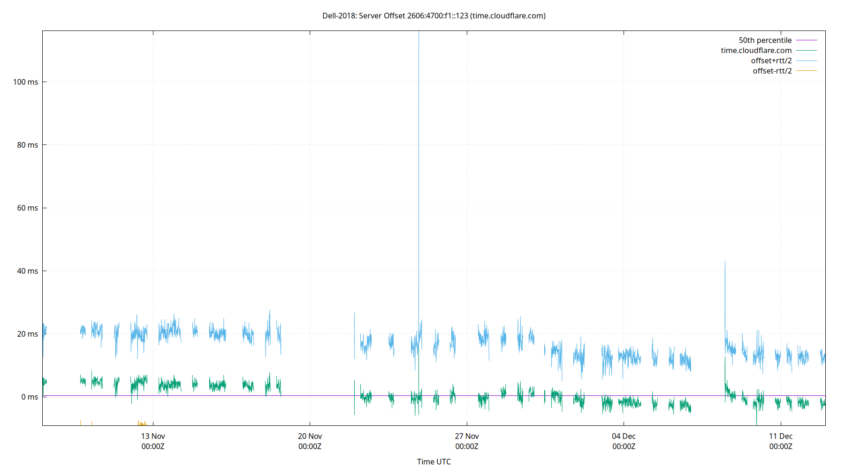
Task: Select the 11 Dec date label
Action: point(781,436)
